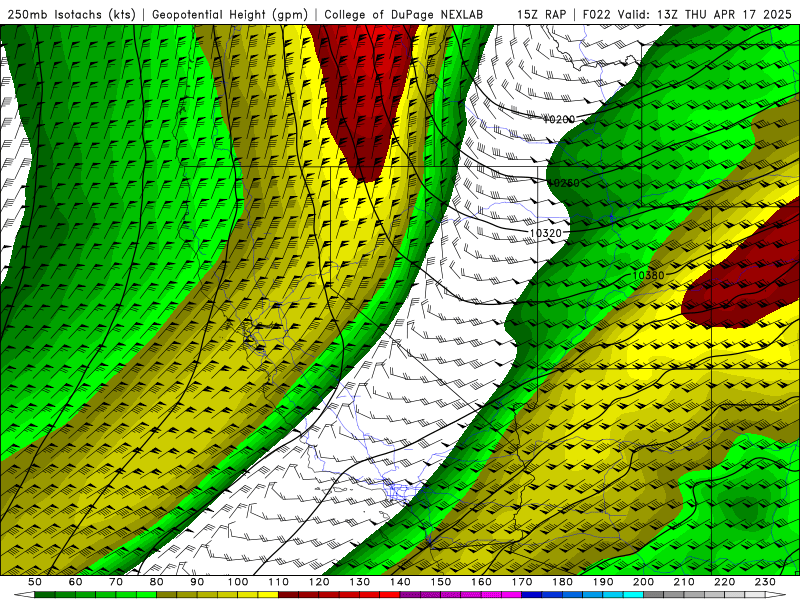The height and width of the screenshot is (600, 800).
Task: Click the 10320 height contour label
Action: coord(545,233)
